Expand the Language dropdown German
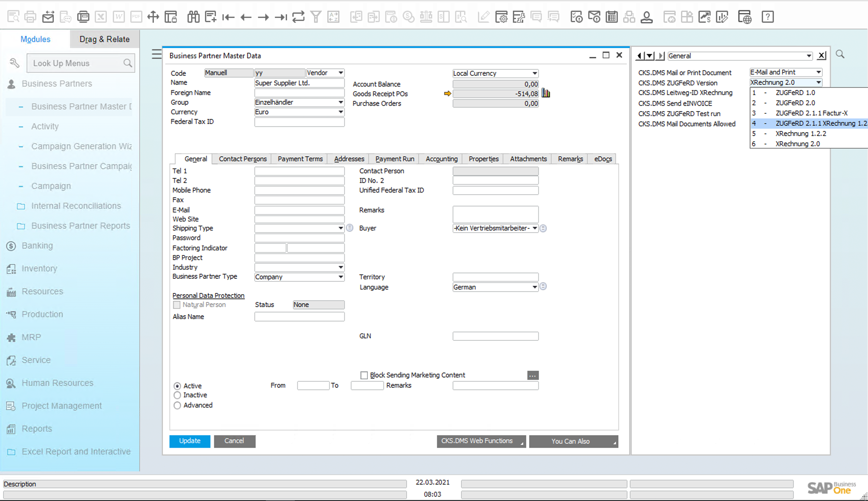The width and height of the screenshot is (868, 501). click(x=534, y=287)
